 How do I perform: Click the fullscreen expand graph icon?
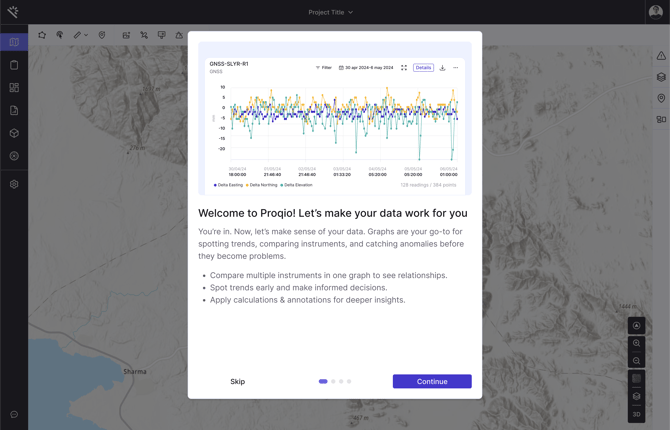(404, 68)
